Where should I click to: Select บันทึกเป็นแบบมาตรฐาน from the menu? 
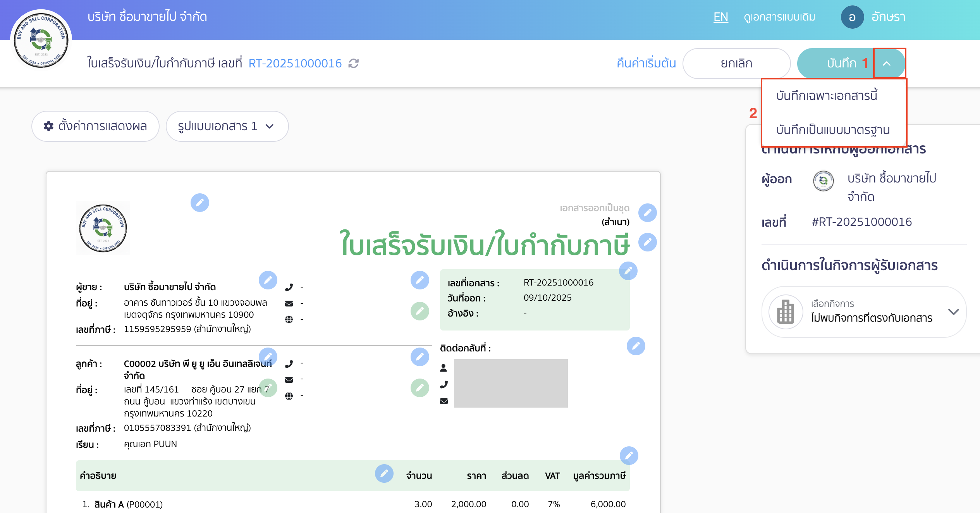(833, 131)
